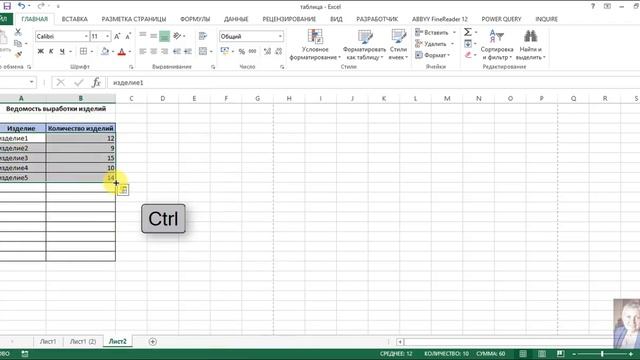This screenshot has height=360, width=640.
Task: Toggle bottom vertical alignment (highlighted)
Action: click(164, 36)
